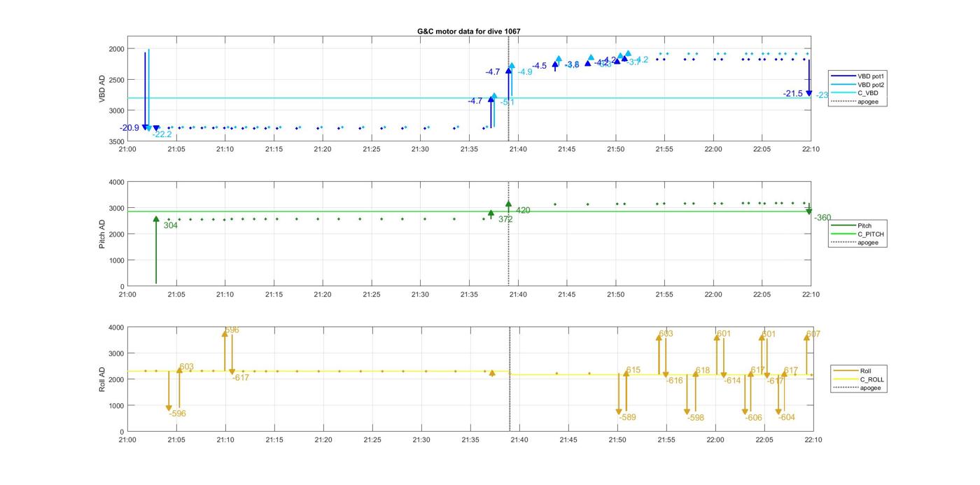Click the '-20.9' VBD data label
The height and width of the screenshot is (485, 980).
tap(129, 128)
